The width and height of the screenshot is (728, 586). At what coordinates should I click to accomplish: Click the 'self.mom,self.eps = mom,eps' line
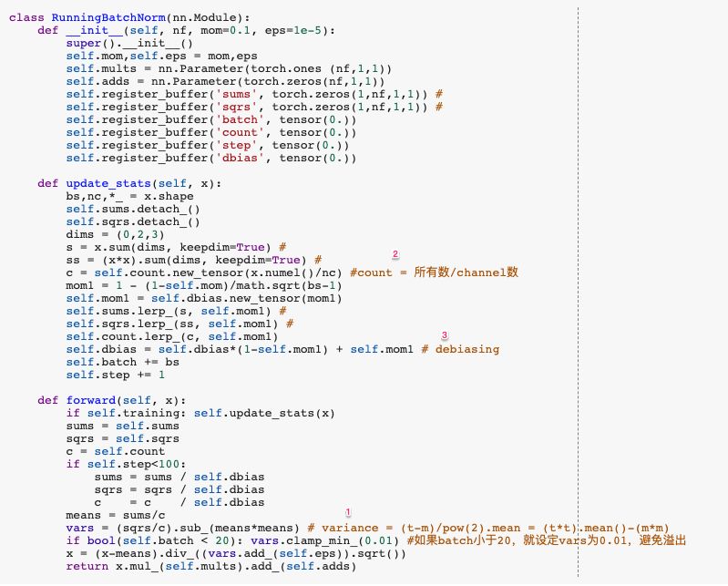tap(161, 57)
